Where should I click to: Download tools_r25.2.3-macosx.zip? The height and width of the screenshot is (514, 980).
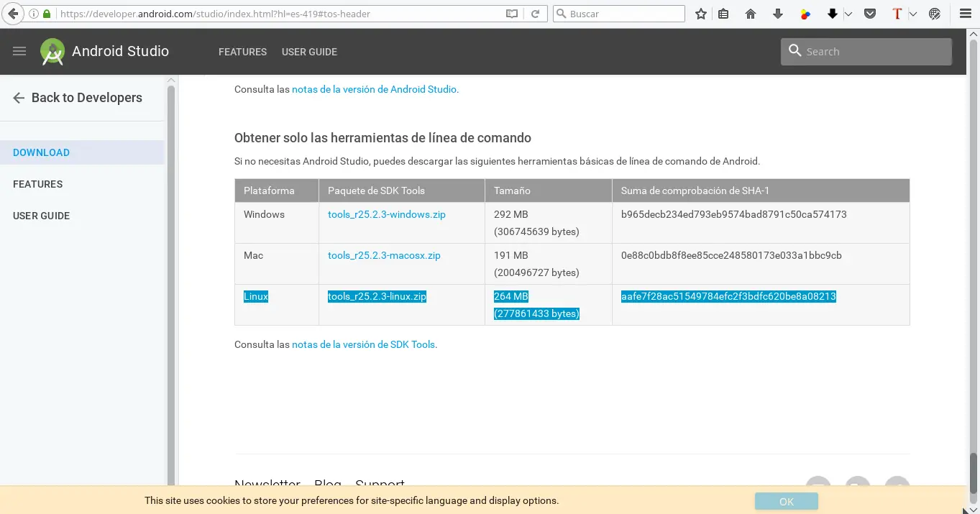[x=384, y=255]
